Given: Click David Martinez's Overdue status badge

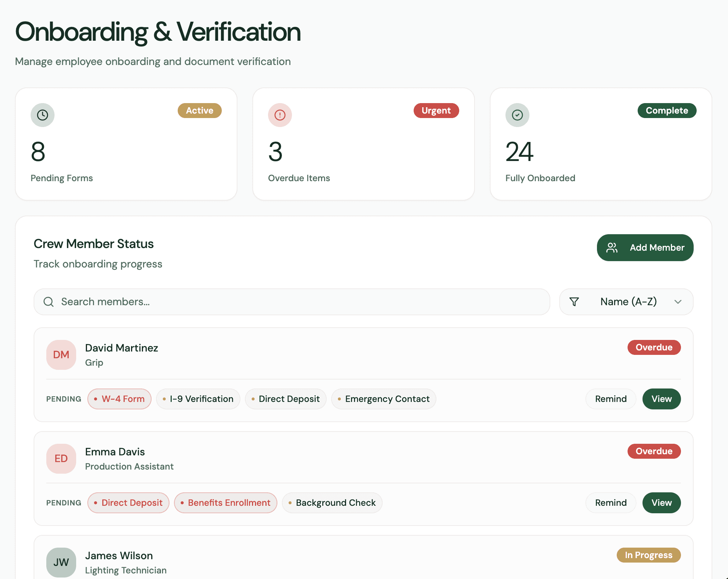Looking at the screenshot, I should (654, 347).
